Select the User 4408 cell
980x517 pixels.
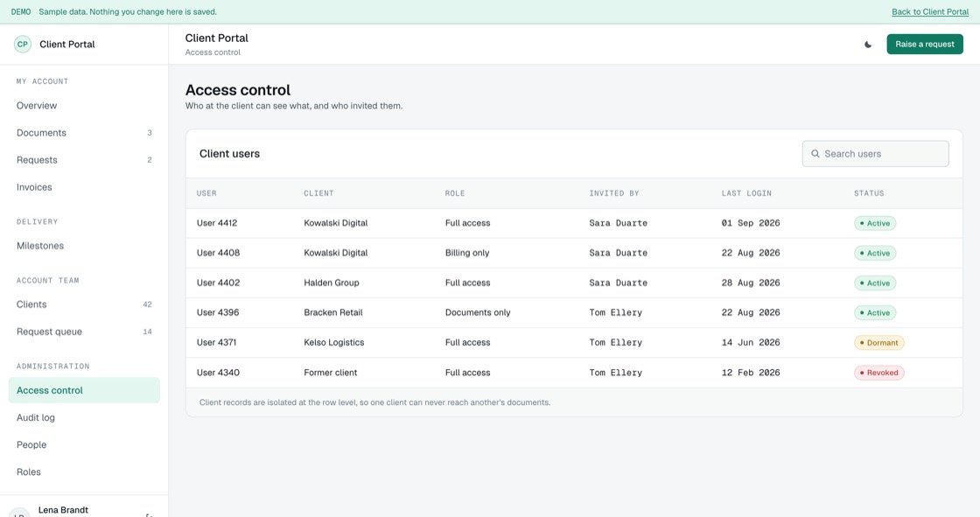point(218,253)
